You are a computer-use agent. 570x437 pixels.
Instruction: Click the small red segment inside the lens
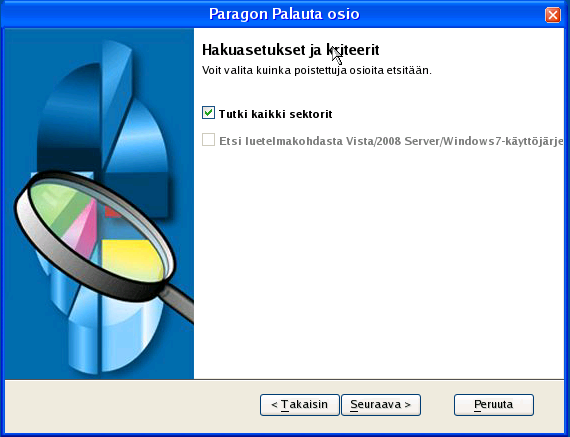pyautogui.click(x=113, y=212)
